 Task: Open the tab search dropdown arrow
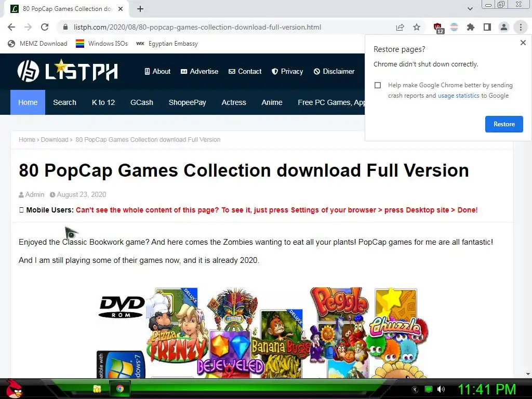[x=470, y=9]
